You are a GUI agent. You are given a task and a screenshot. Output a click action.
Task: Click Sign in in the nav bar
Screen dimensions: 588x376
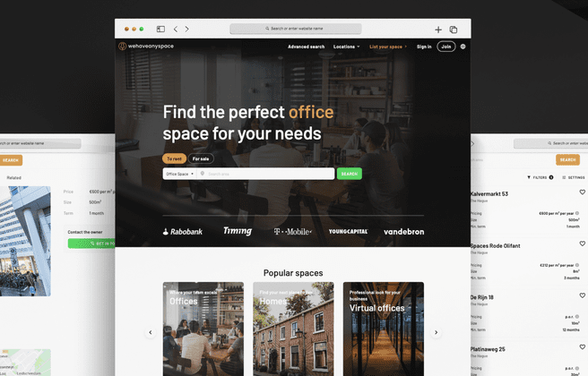tap(424, 47)
